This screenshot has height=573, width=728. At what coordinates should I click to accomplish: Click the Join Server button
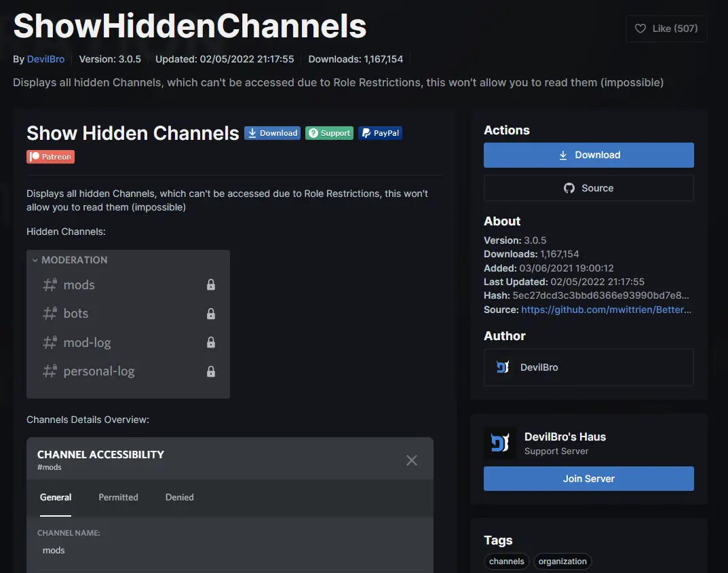click(589, 479)
